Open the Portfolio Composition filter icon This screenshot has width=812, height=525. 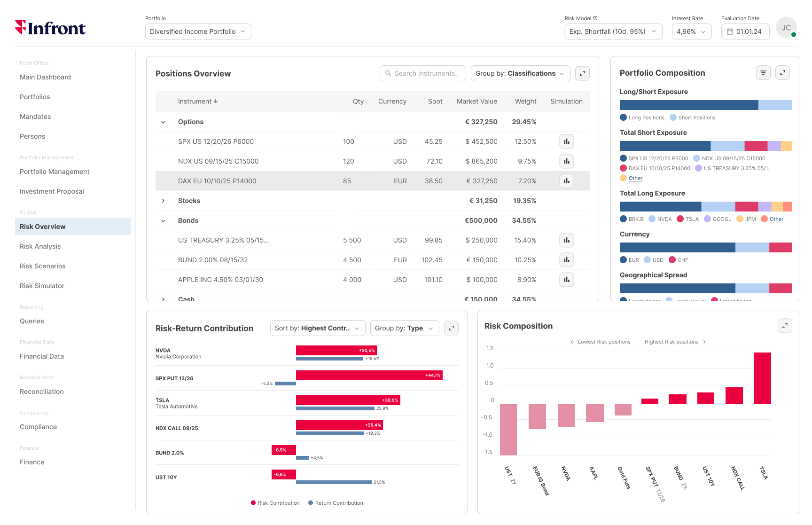(x=763, y=73)
